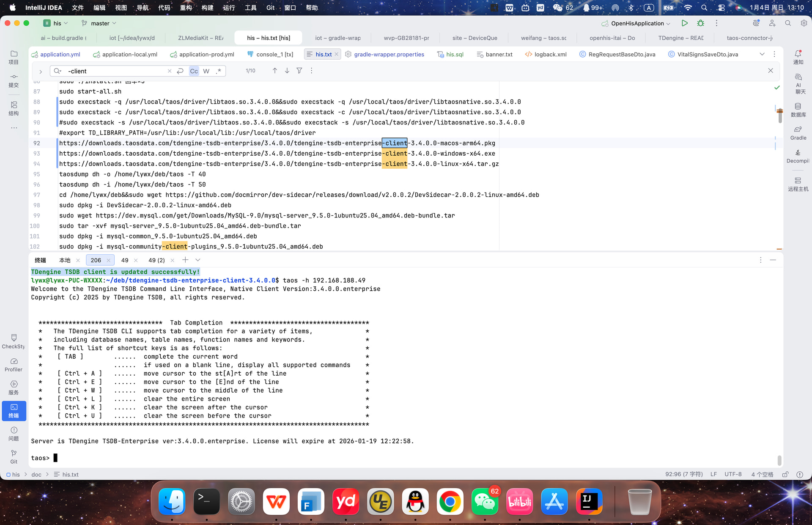
Task: Open the Notifications bell panel
Action: pos(798,57)
